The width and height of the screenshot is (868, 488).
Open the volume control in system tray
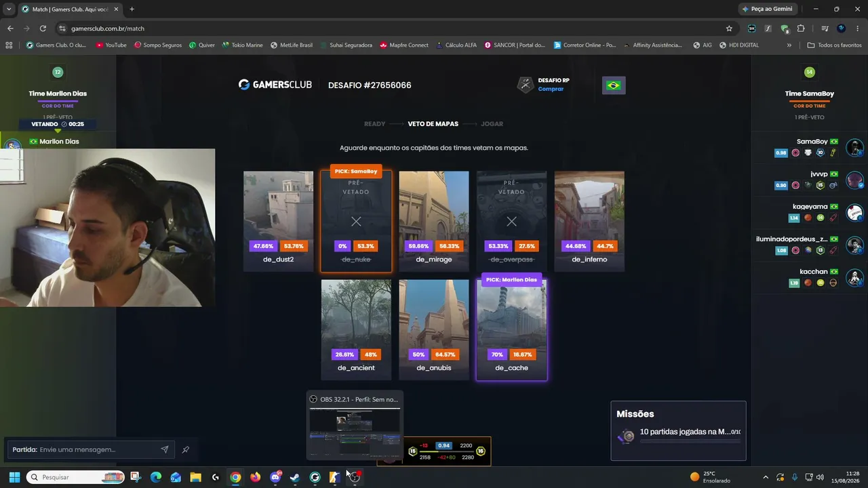click(820, 477)
